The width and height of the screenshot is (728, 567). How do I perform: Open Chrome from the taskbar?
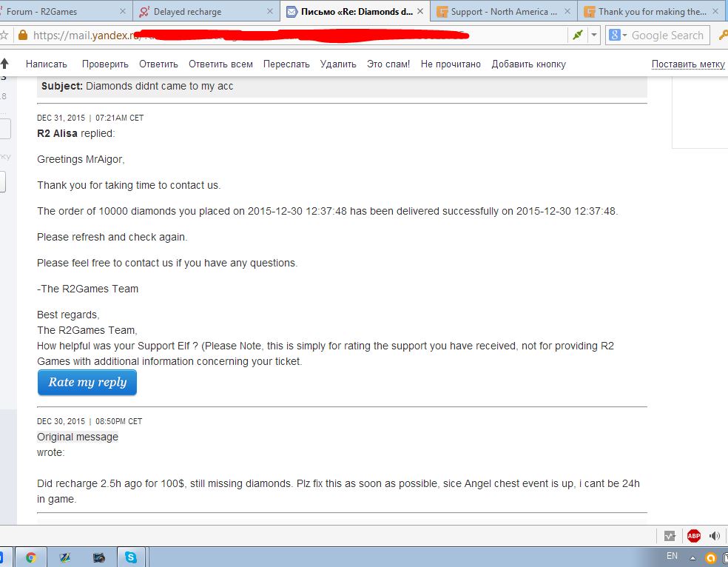(31, 557)
